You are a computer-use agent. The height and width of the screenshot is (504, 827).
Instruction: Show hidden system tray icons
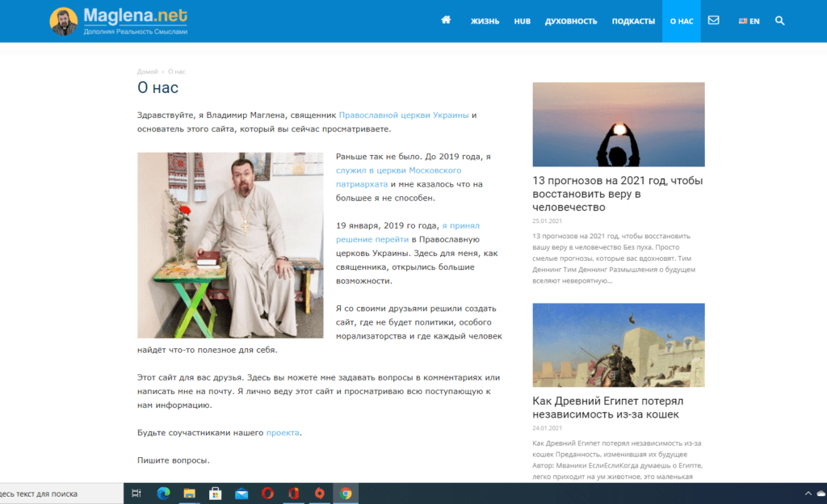pyautogui.click(x=809, y=493)
